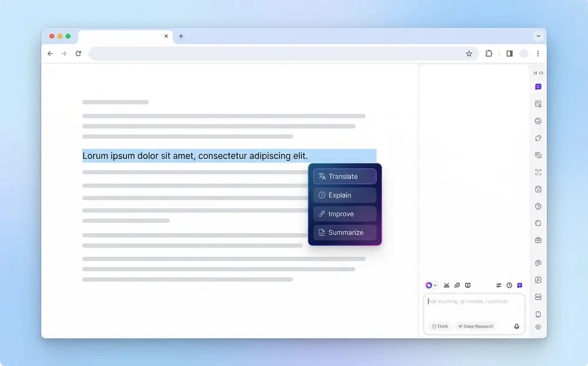Screen dimensions: 588x366
Task: Toggle the Deep Research chip
Action: coord(476,326)
